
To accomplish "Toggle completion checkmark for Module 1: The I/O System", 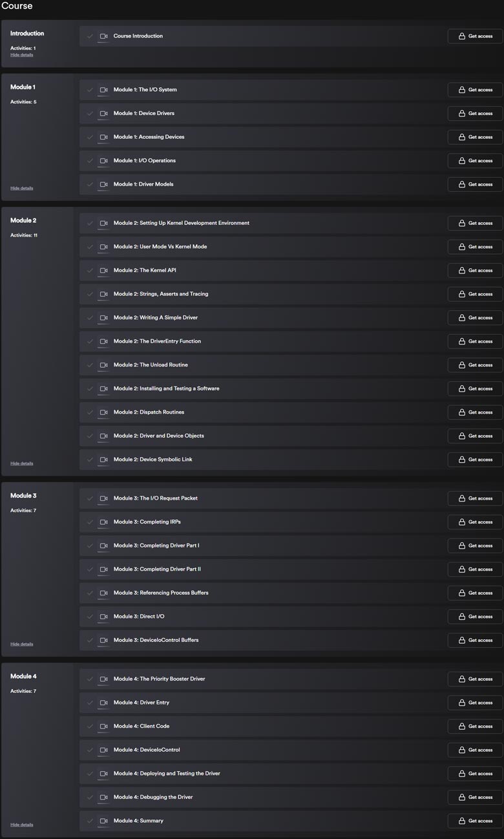I will click(90, 90).
